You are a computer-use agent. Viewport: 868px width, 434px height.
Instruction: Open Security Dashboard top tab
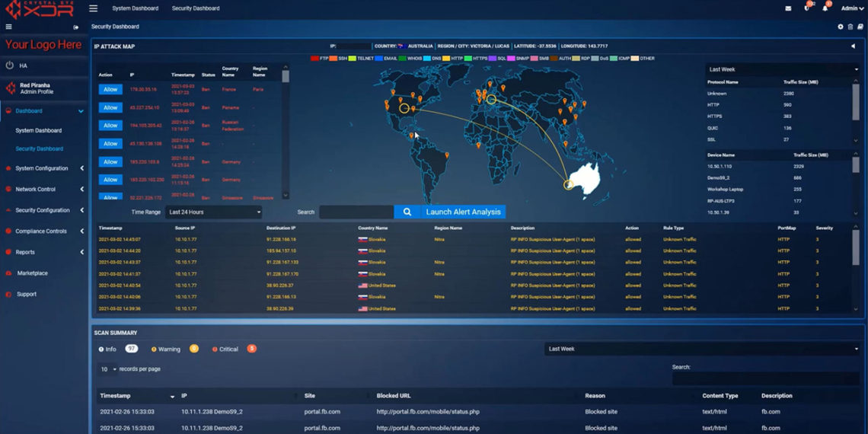196,8
